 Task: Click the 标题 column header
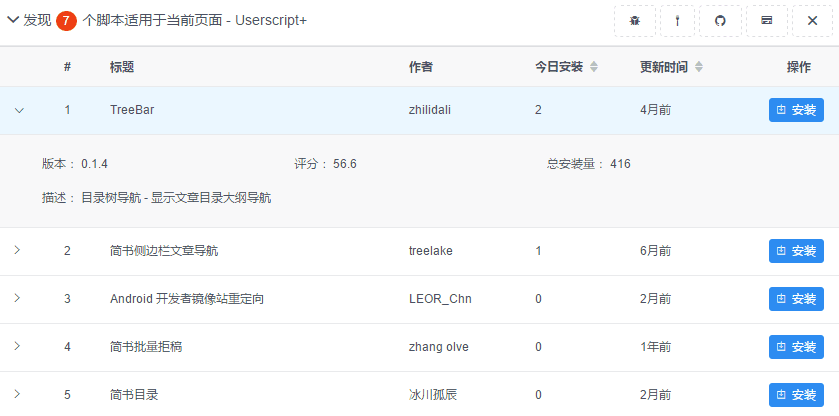[x=122, y=67]
